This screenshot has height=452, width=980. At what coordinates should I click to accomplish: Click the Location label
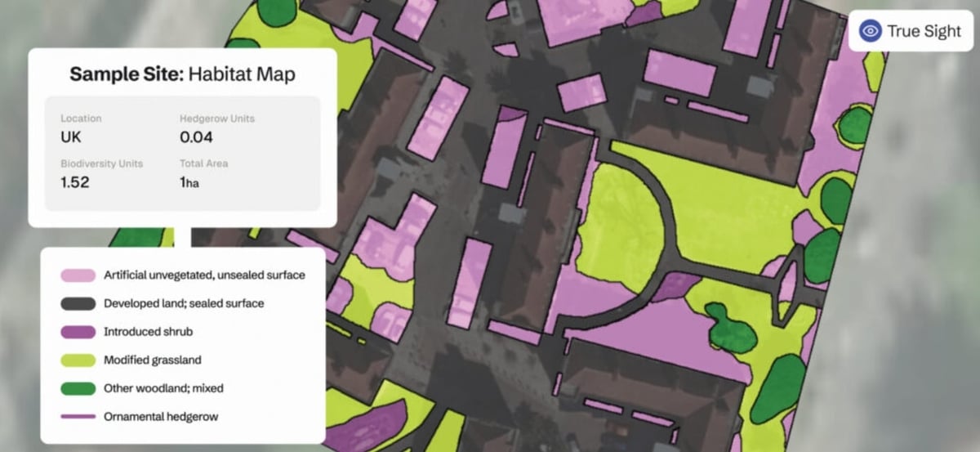pos(81,119)
